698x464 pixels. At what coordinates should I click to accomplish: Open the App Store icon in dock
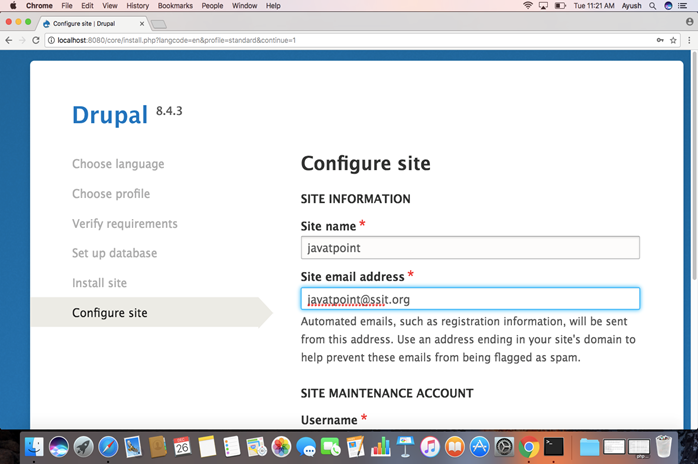click(x=479, y=447)
